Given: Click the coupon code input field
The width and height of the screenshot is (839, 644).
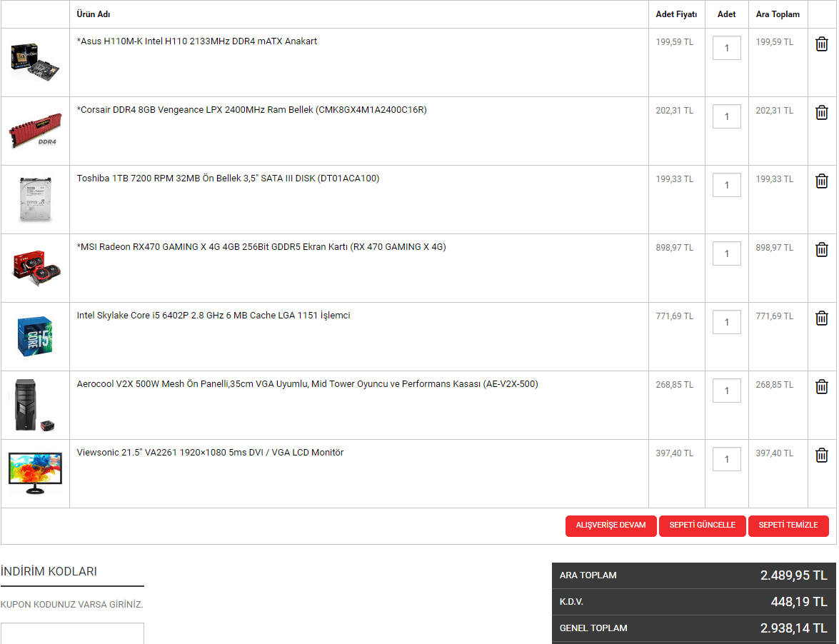Looking at the screenshot, I should [x=72, y=633].
